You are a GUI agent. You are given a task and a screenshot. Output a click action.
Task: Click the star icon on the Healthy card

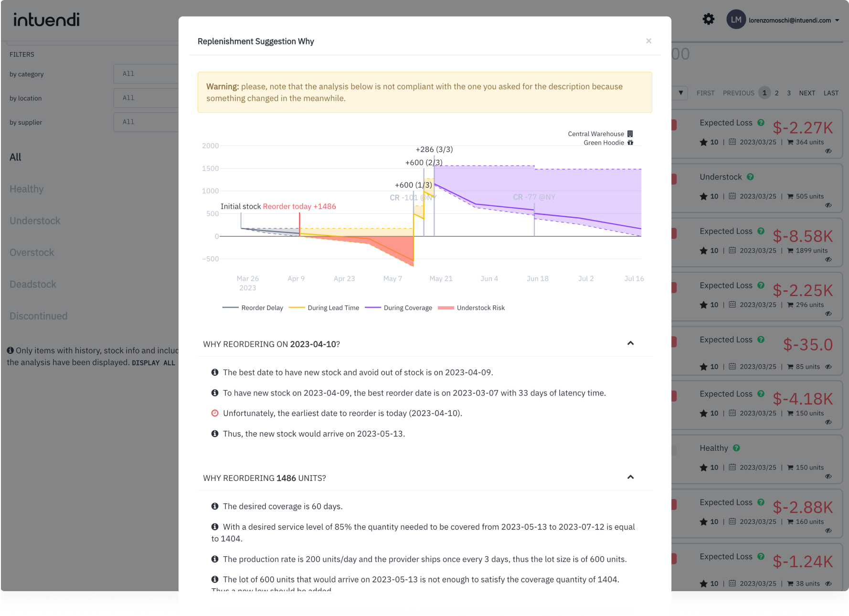point(703,467)
